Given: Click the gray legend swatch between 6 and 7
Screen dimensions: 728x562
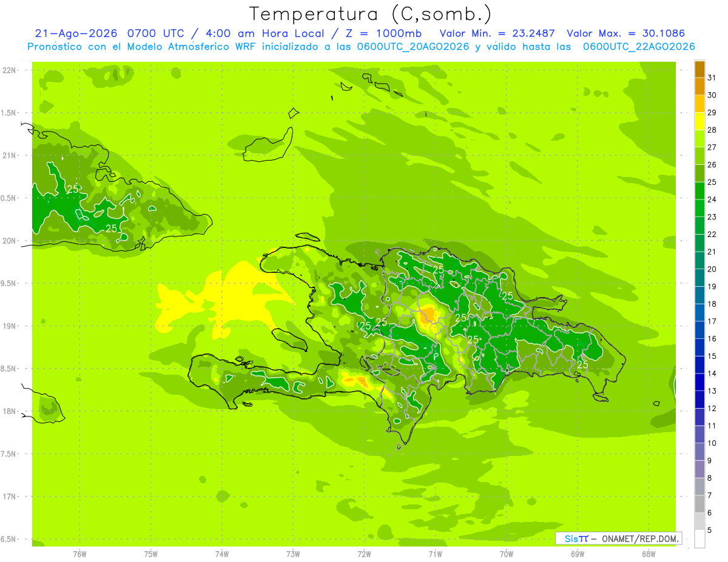Looking at the screenshot, I should 699,504.
